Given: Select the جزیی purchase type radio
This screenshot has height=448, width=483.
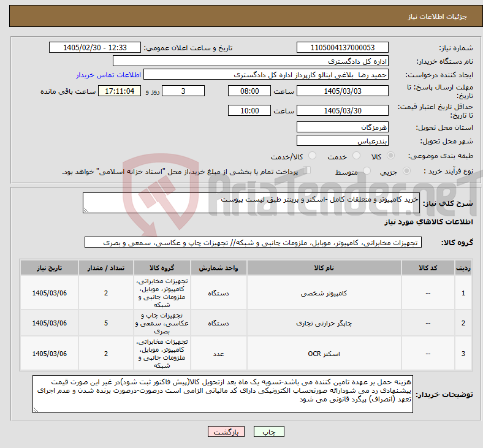Looking at the screenshot, I should pyautogui.click(x=406, y=171).
